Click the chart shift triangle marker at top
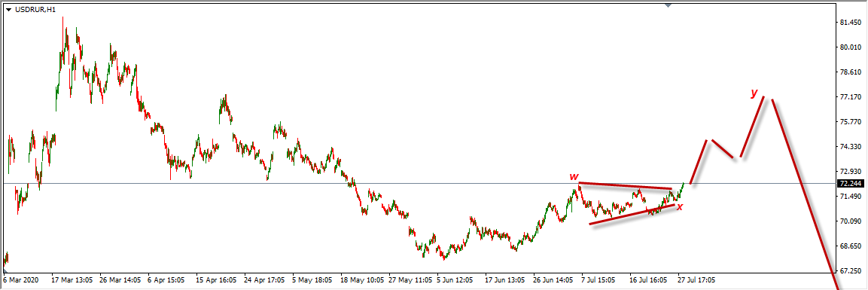 pyautogui.click(x=669, y=5)
